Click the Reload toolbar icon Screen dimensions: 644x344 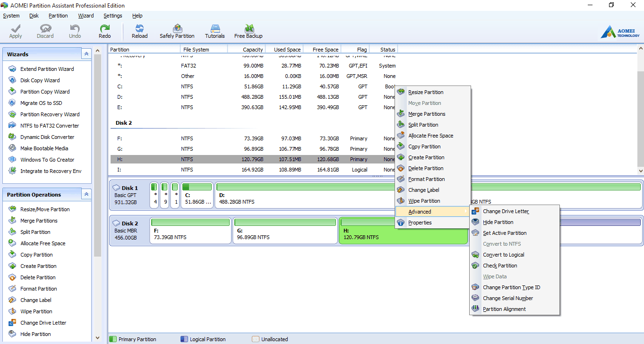coord(139,31)
